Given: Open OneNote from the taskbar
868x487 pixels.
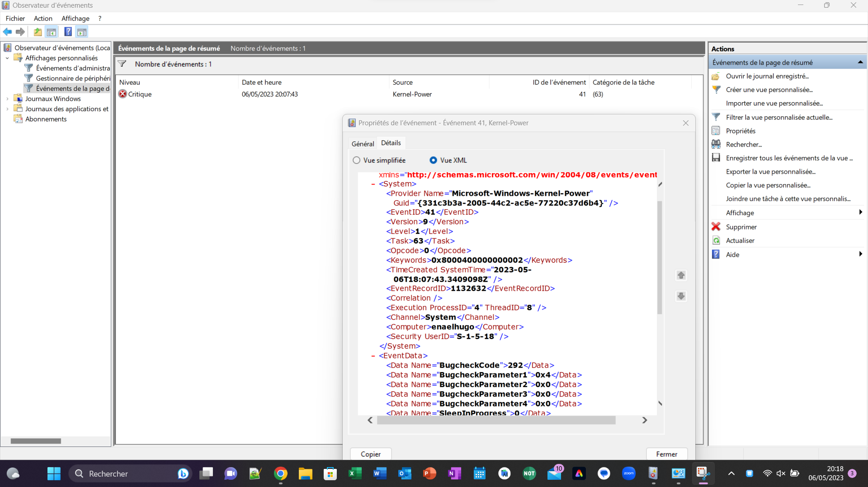Looking at the screenshot, I should pos(454,473).
